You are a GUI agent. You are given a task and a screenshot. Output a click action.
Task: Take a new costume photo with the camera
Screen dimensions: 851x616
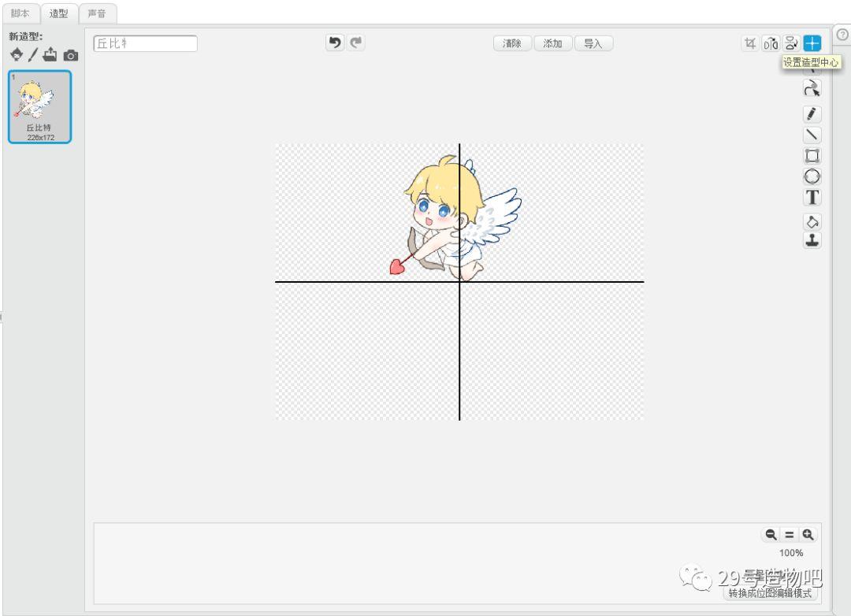(x=71, y=55)
